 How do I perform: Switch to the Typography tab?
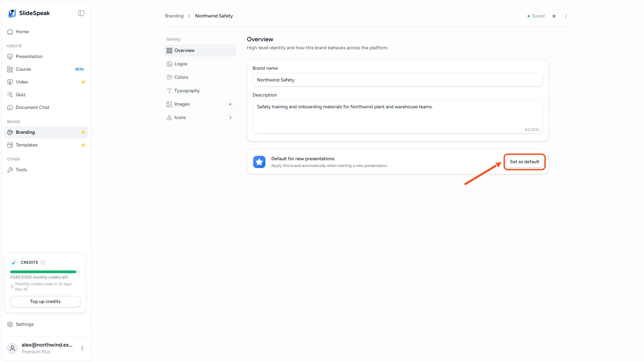[x=200, y=90]
